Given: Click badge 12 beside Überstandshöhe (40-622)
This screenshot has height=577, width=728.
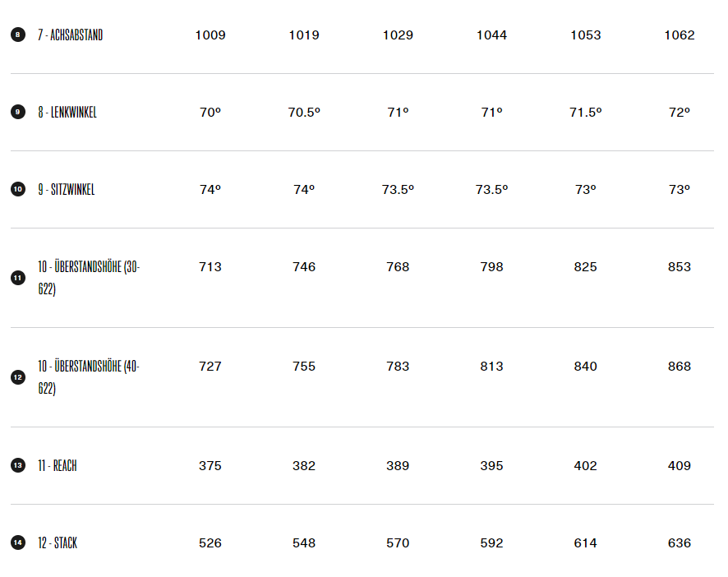Looking at the screenshot, I should pyautogui.click(x=17, y=377).
